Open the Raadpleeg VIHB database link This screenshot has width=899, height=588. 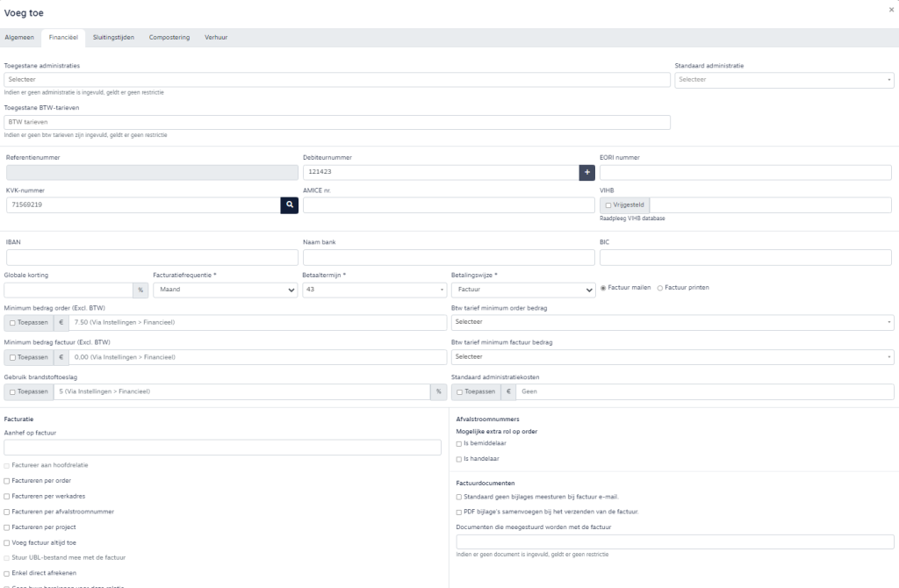tap(632, 219)
